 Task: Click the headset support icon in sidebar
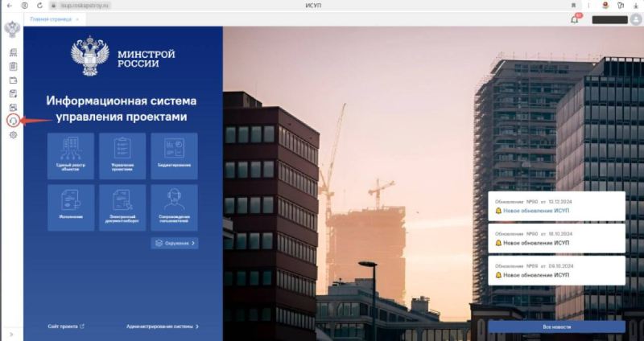[x=13, y=121]
